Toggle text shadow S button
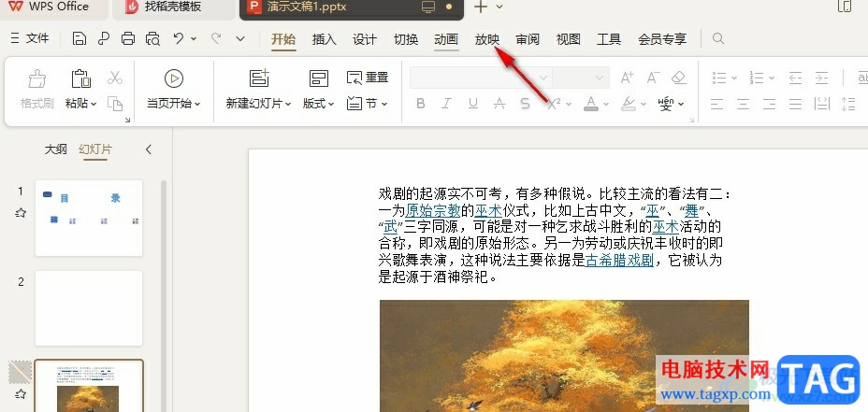 (x=526, y=104)
